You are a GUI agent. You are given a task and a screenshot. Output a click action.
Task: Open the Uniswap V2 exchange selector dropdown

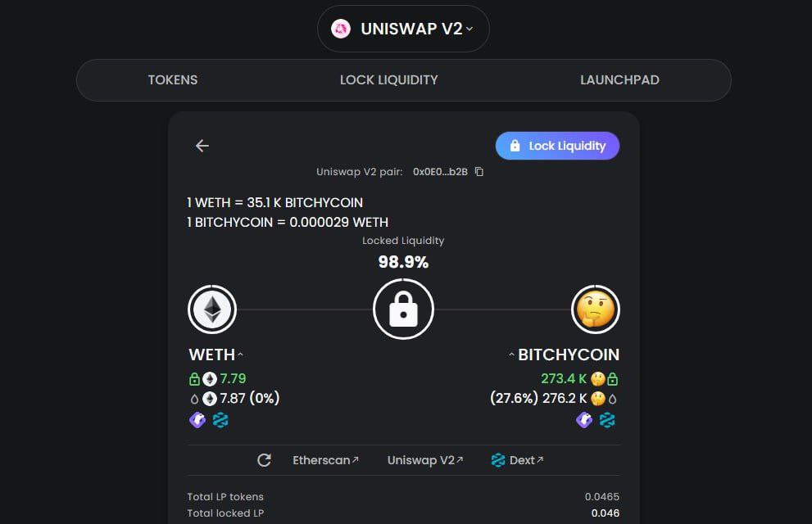403,29
